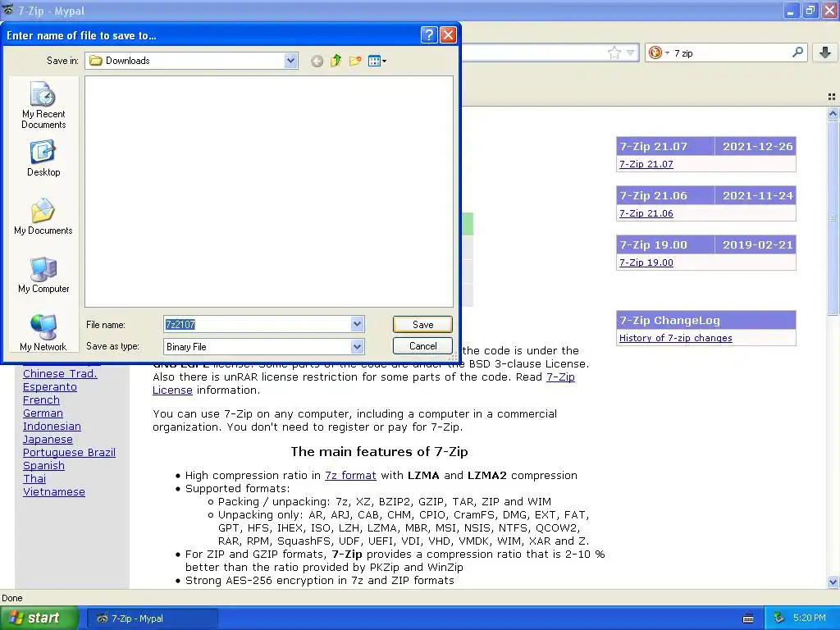Open the 7-Zip 19.00 news link
Viewport: 840px width, 630px height.
[646, 262]
